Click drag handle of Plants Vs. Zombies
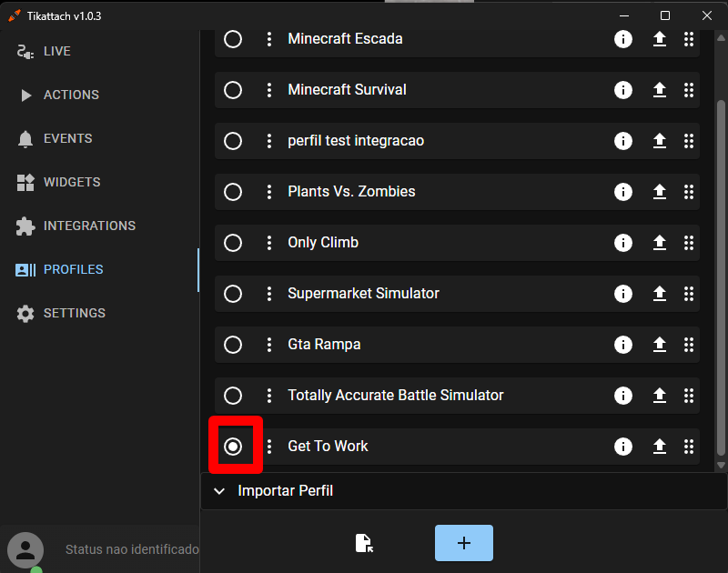The image size is (728, 573). pos(689,192)
